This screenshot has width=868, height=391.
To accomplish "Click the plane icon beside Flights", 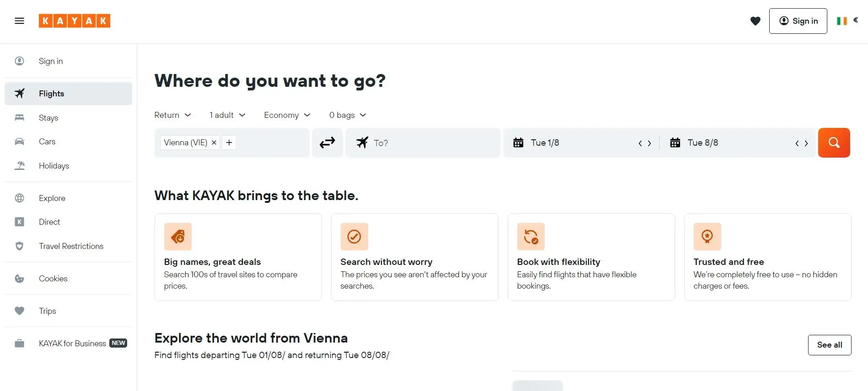I will click(x=19, y=93).
